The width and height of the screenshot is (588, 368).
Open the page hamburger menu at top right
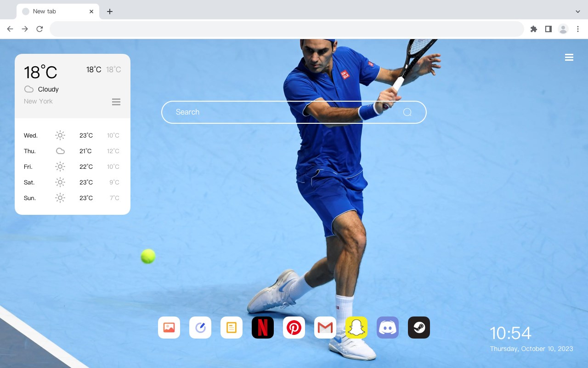pyautogui.click(x=569, y=57)
